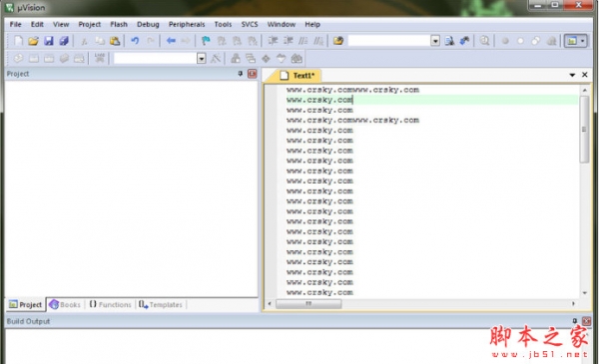The height and width of the screenshot is (364, 599).
Task: Toggle the project window view button
Action: tap(572, 41)
